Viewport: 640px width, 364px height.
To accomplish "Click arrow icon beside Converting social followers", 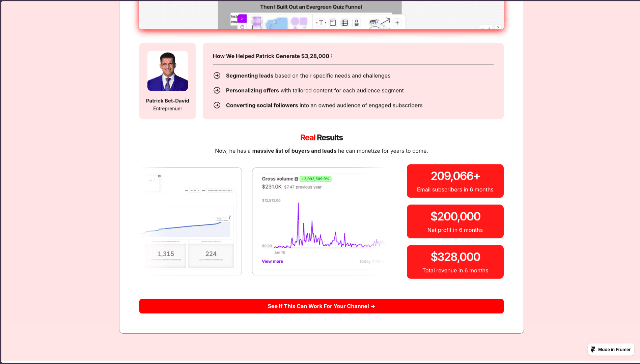I will pos(217,105).
